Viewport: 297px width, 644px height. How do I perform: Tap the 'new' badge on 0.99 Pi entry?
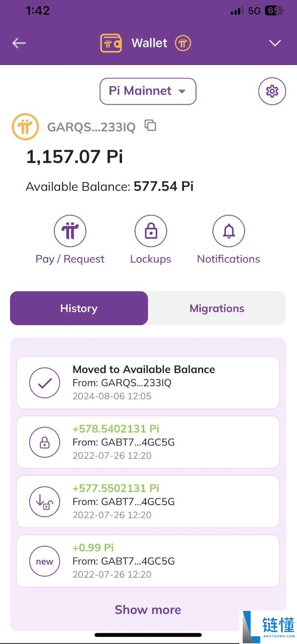45,561
